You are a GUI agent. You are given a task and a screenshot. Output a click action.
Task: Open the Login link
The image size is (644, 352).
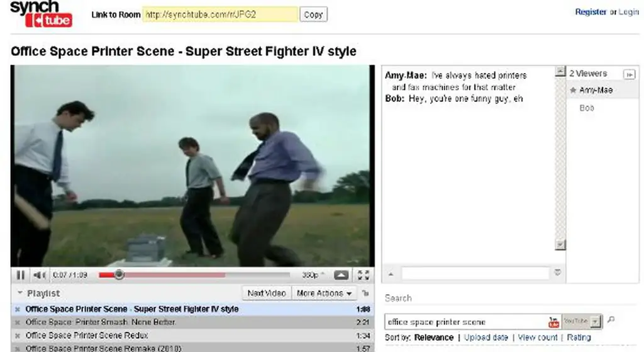pyautogui.click(x=629, y=12)
